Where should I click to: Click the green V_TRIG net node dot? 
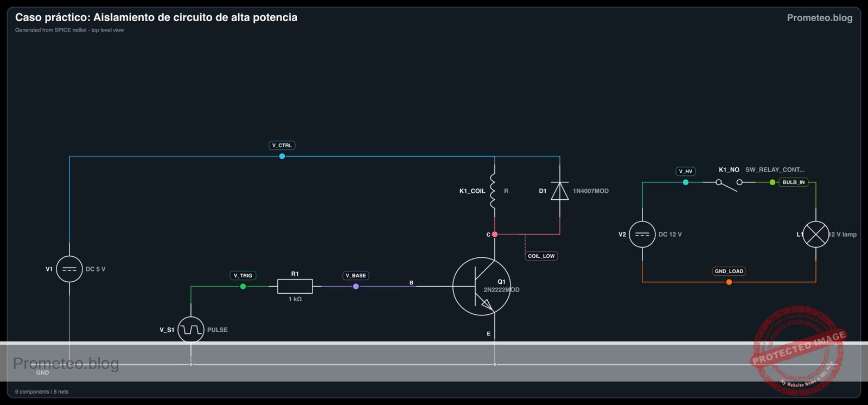pyautogui.click(x=243, y=286)
